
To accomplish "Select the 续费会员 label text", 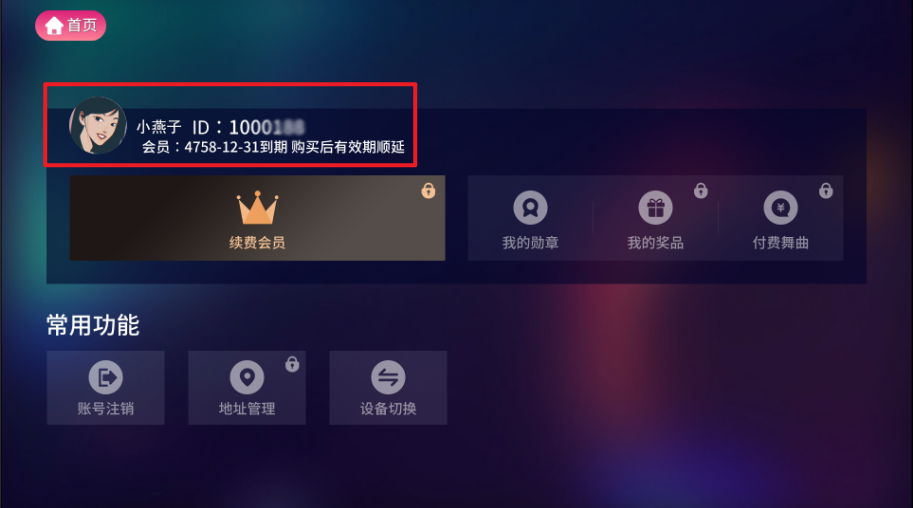I will pyautogui.click(x=257, y=242).
